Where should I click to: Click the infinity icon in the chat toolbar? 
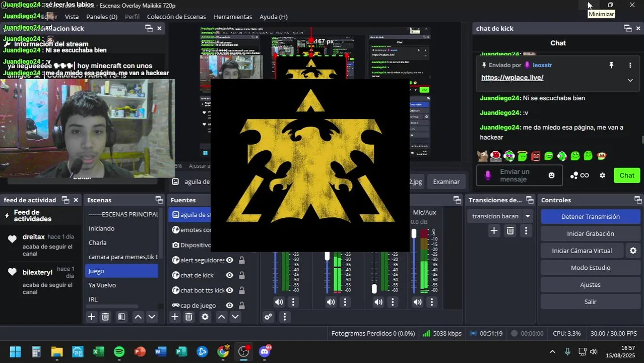point(585,175)
